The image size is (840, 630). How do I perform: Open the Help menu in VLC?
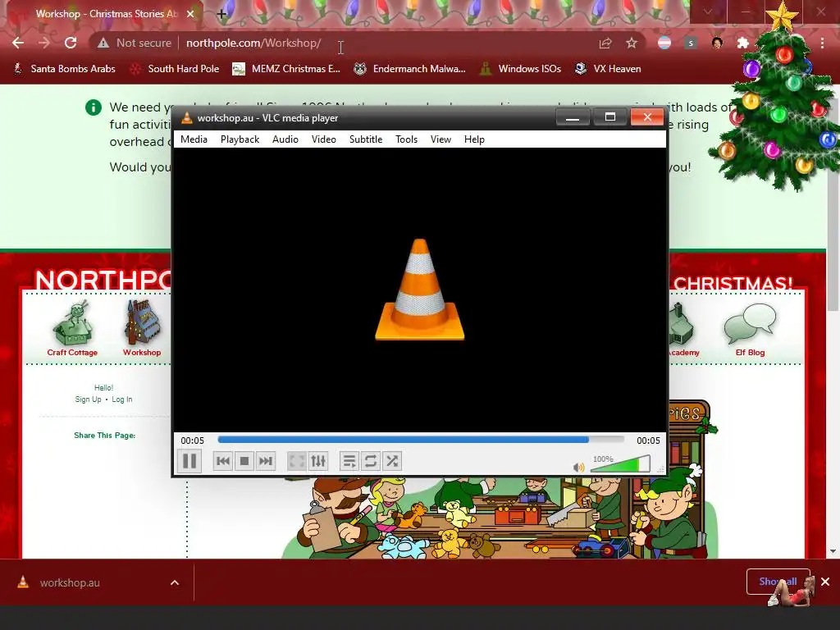click(x=474, y=139)
